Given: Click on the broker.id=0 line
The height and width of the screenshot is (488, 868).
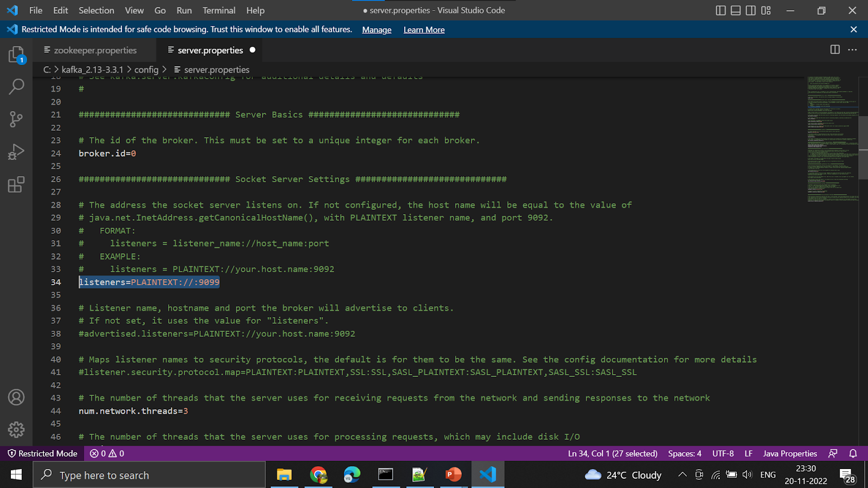Looking at the screenshot, I should (x=107, y=153).
